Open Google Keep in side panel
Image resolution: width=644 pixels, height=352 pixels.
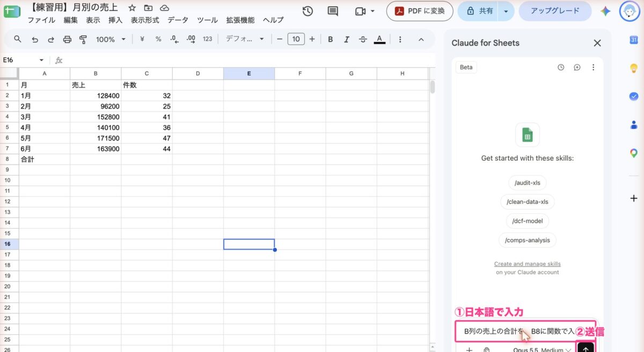[x=633, y=68]
